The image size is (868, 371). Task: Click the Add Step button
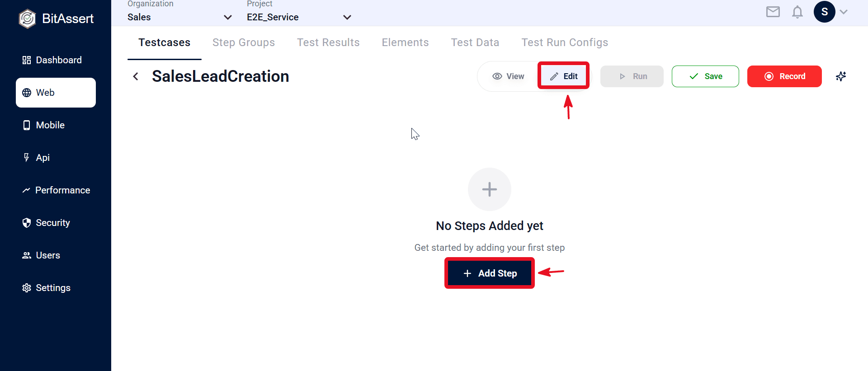click(x=490, y=273)
